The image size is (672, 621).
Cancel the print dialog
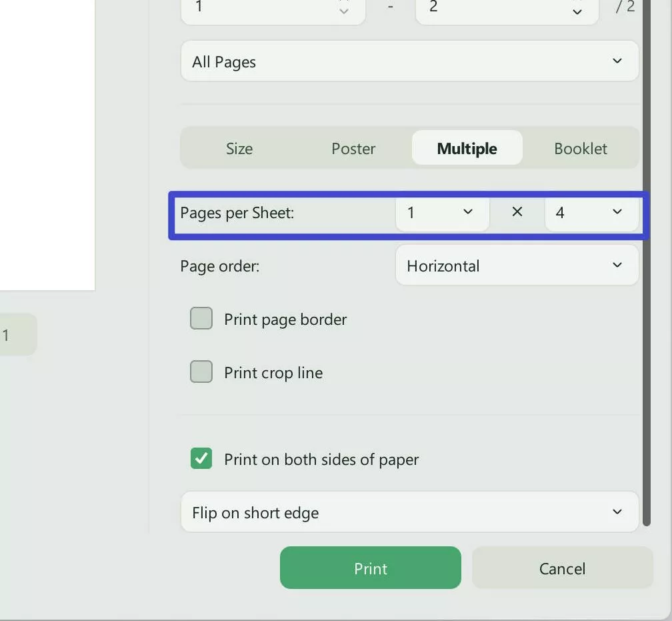[x=562, y=568]
